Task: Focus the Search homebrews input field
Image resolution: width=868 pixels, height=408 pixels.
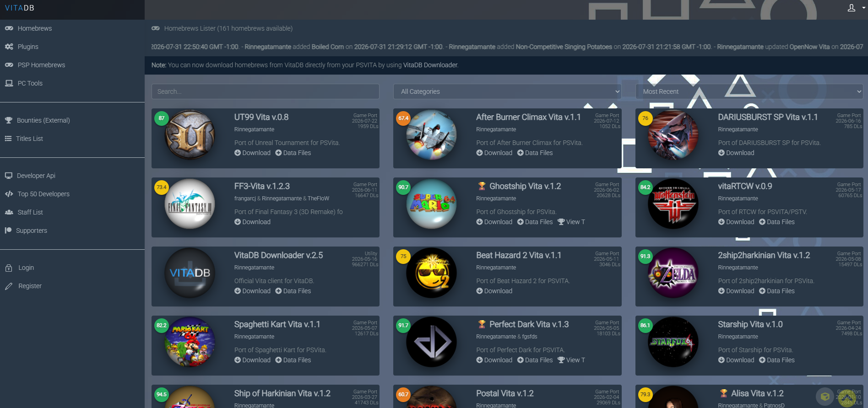Action: [266, 91]
